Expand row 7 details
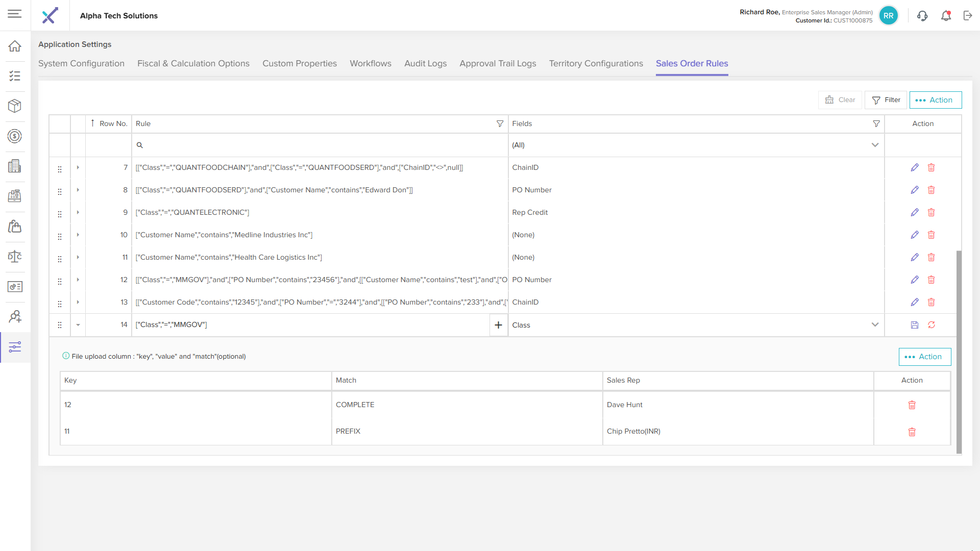Image resolution: width=980 pixels, height=551 pixels. [78, 167]
